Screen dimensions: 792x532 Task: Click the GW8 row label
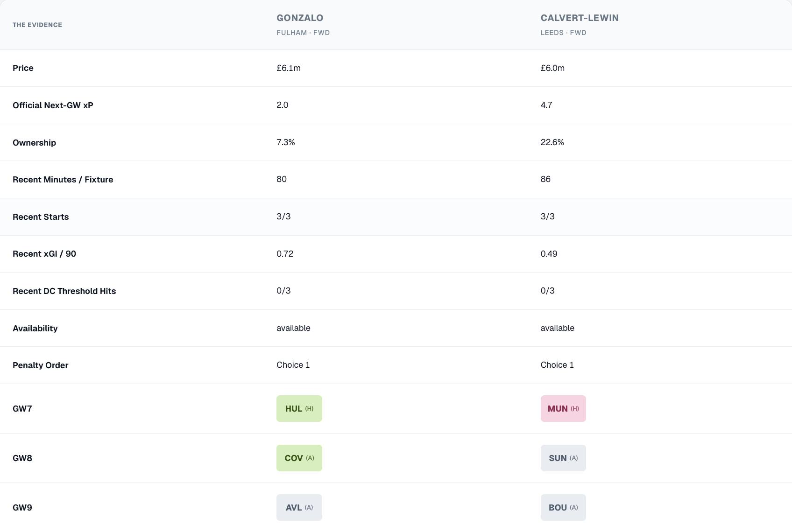(22, 458)
